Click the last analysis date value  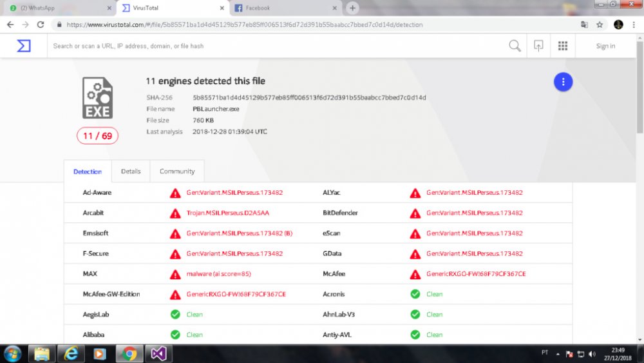coord(230,132)
